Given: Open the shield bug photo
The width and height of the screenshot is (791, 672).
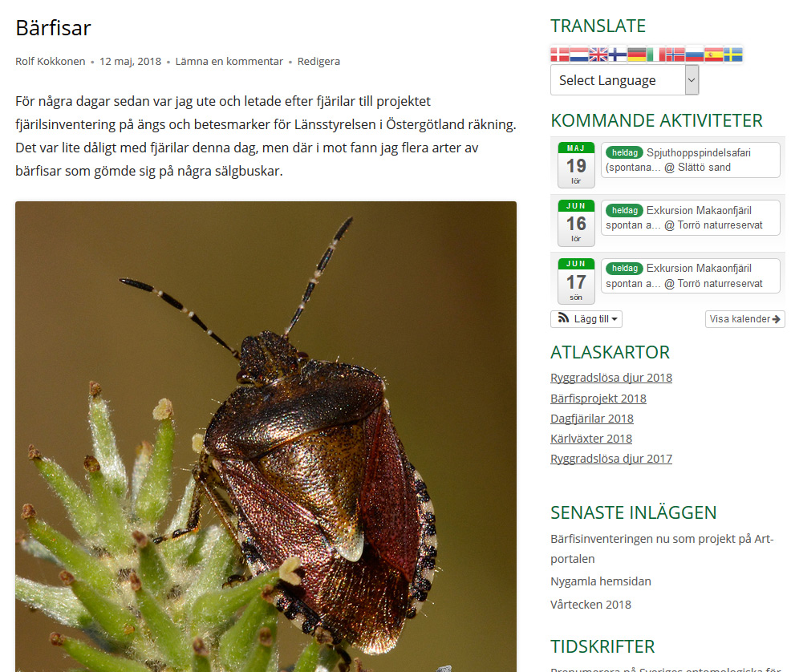Looking at the screenshot, I should point(266,436).
